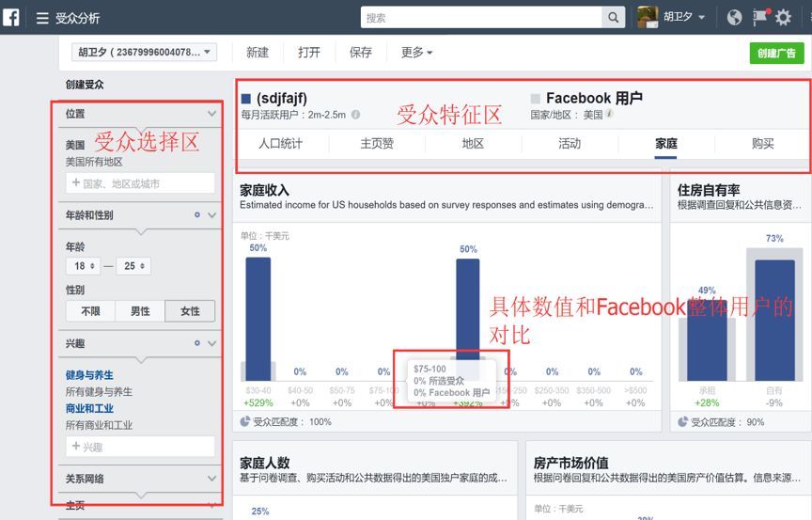Screen dimensions: 812x520
Task: Switch to the 人口统计 tab
Action: pyautogui.click(x=281, y=144)
